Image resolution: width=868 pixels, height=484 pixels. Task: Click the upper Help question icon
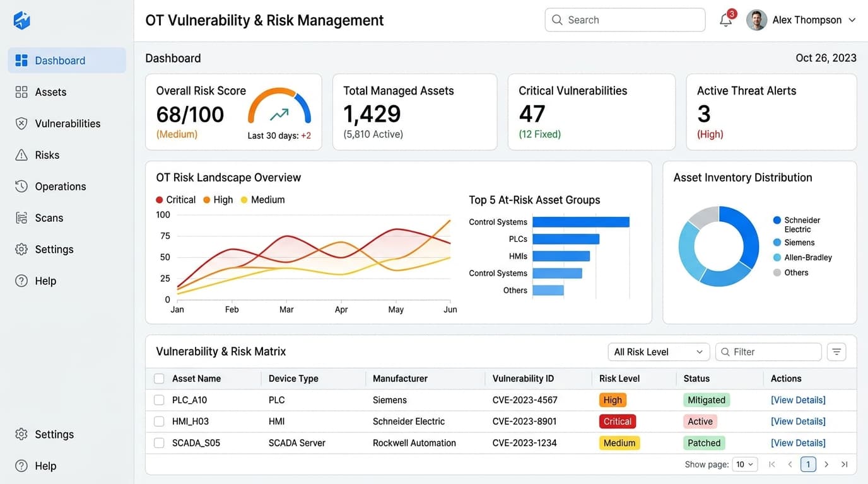coord(21,281)
